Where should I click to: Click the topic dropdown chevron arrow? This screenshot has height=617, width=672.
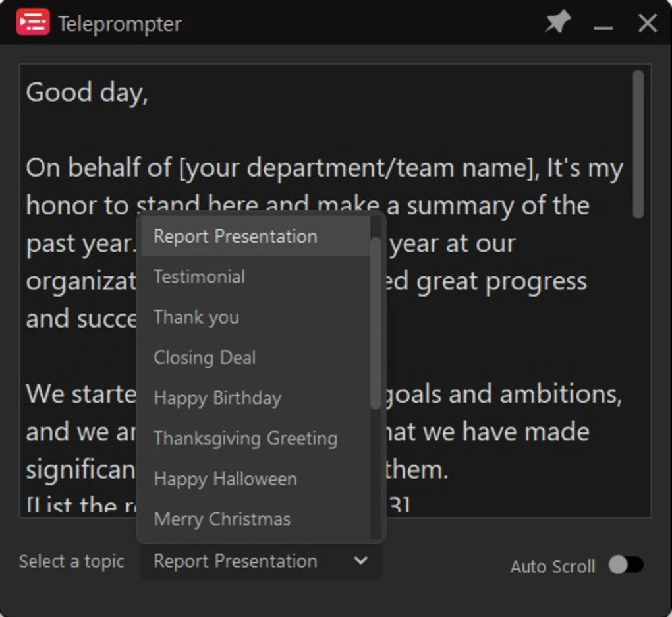pyautogui.click(x=361, y=562)
